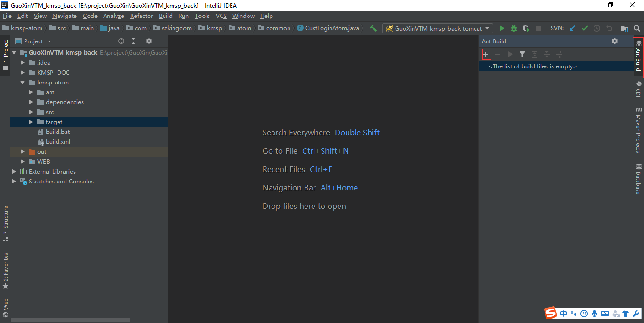Click the SVN Revert arrow icon

609,28
